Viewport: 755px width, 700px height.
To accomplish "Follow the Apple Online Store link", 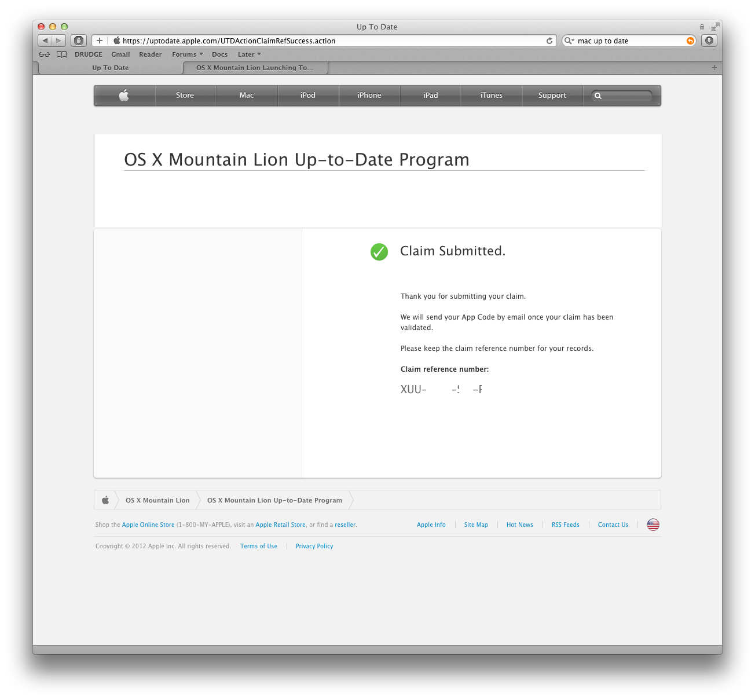I will pos(148,525).
